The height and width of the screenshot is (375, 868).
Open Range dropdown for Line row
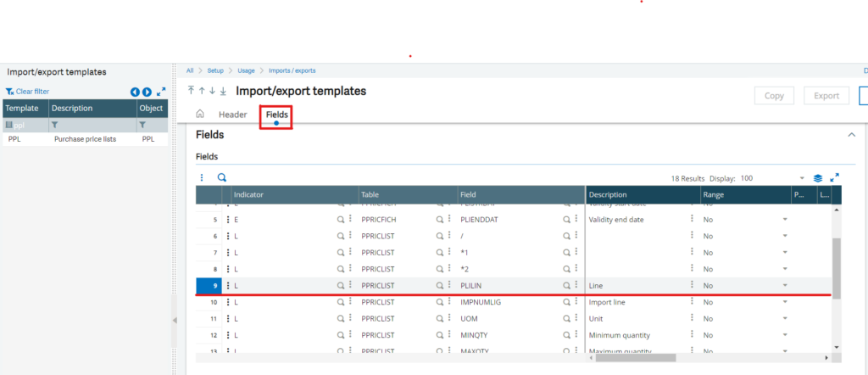(x=784, y=286)
